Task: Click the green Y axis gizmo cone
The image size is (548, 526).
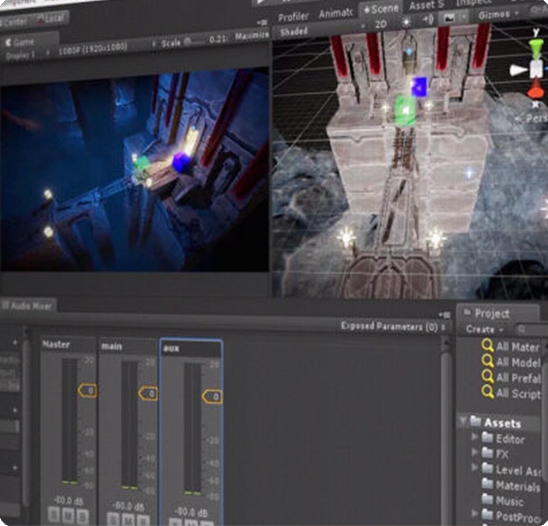Action: coord(536,47)
